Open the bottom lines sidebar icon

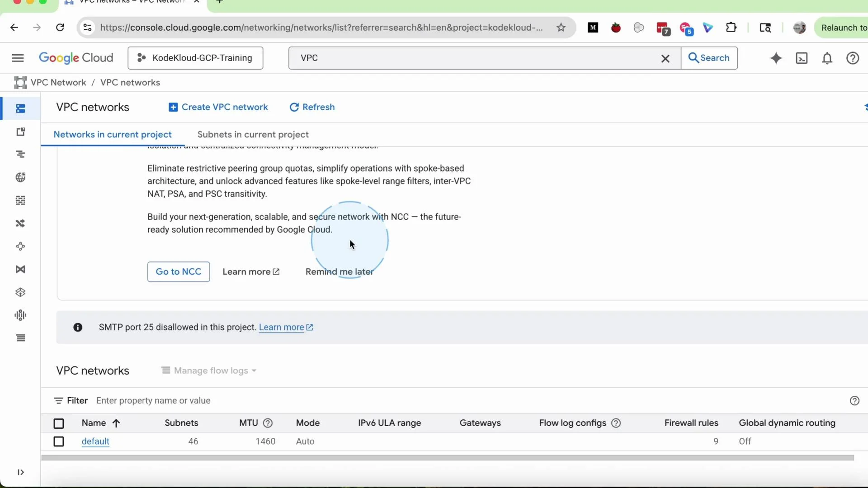click(x=20, y=338)
